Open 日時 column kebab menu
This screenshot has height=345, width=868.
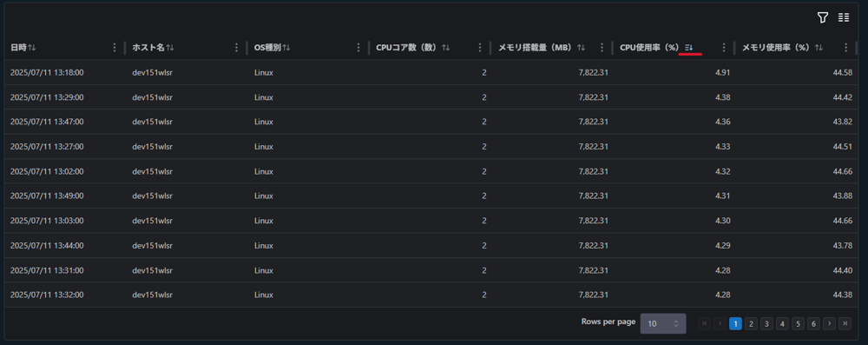click(x=115, y=48)
